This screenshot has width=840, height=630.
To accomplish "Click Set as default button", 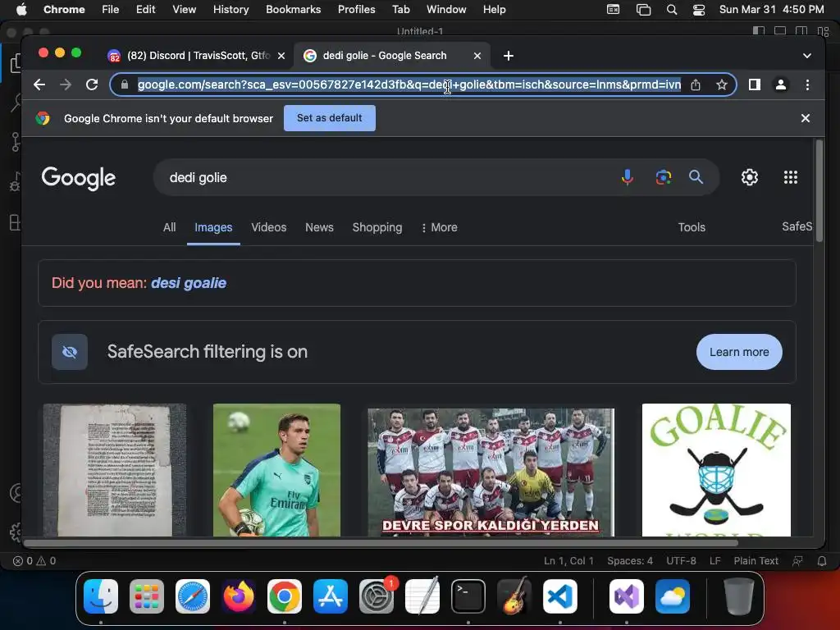I will 330,118.
